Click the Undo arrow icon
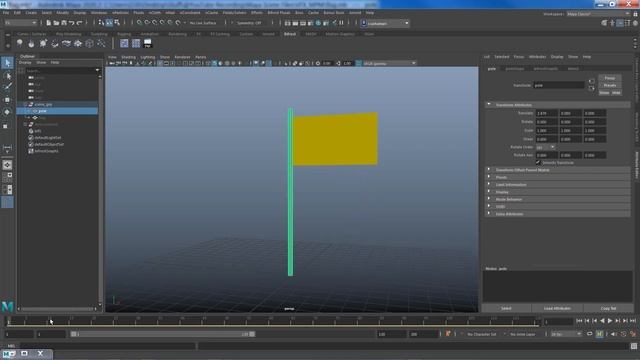This screenshot has height=360, width=640. (71, 23)
